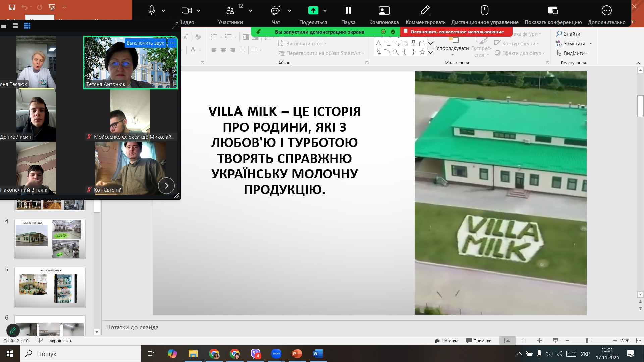
Task: Toggle Notes pane in status bar
Action: (446, 341)
